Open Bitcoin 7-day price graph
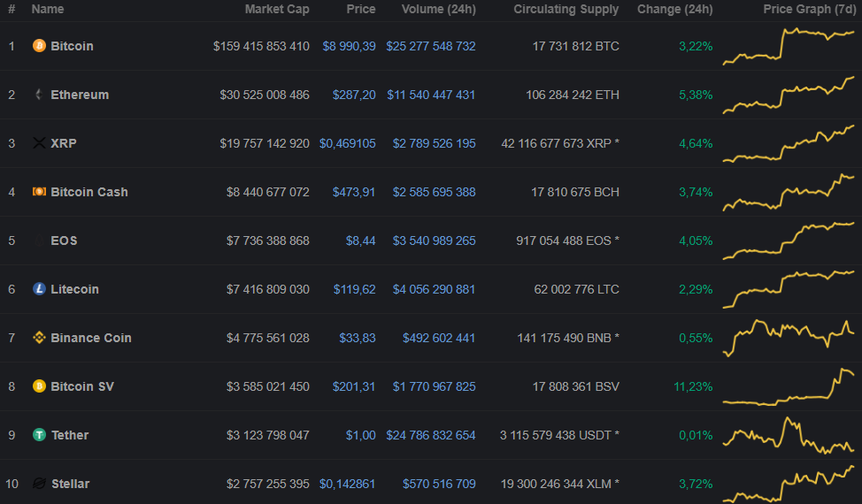Viewport: 862px width, 504px height. (x=789, y=47)
